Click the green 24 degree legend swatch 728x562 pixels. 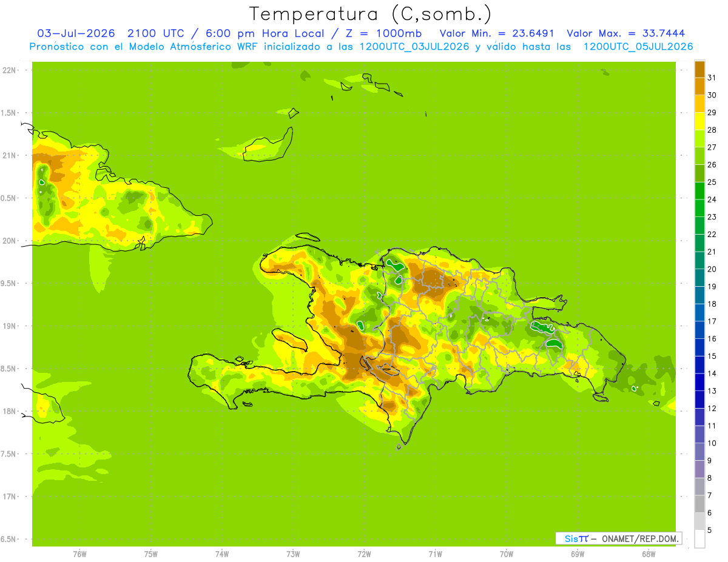coord(699,191)
